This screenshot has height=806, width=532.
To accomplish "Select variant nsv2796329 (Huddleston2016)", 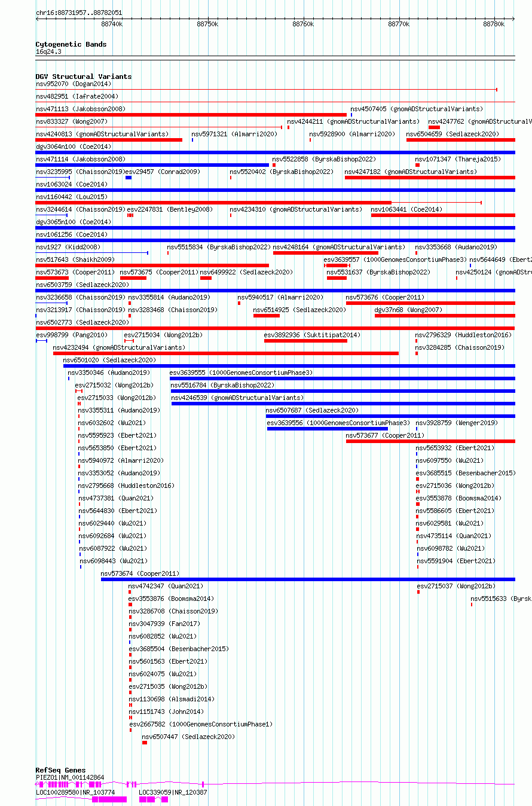I will 464,335.
